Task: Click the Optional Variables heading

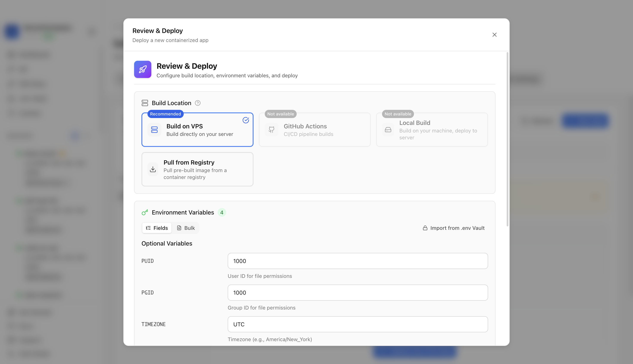Action: (x=167, y=243)
